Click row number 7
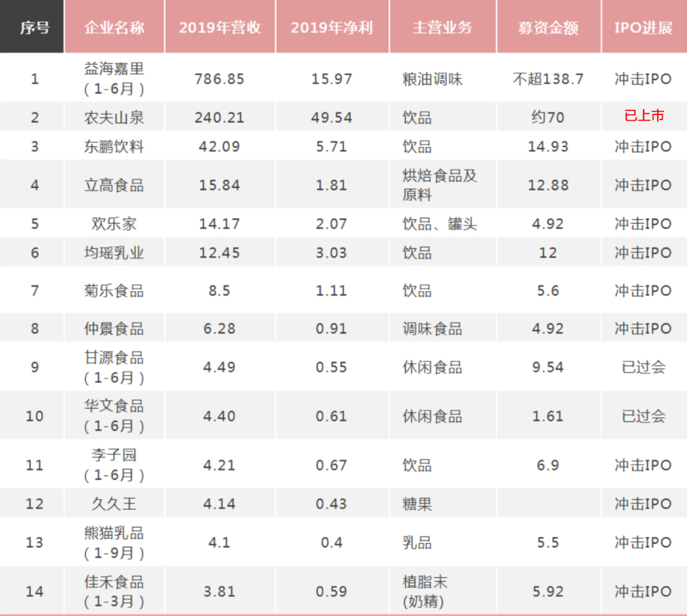Viewport: 687px width, 616px height. click(x=34, y=291)
